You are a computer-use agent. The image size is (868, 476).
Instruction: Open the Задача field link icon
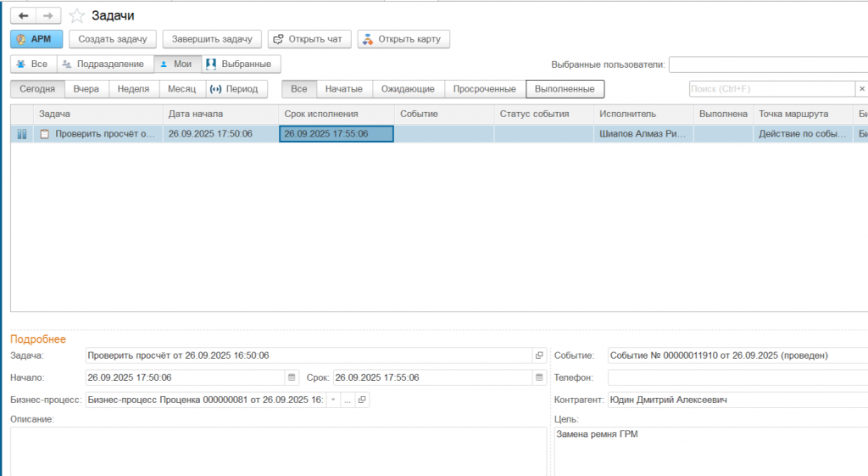tap(539, 356)
